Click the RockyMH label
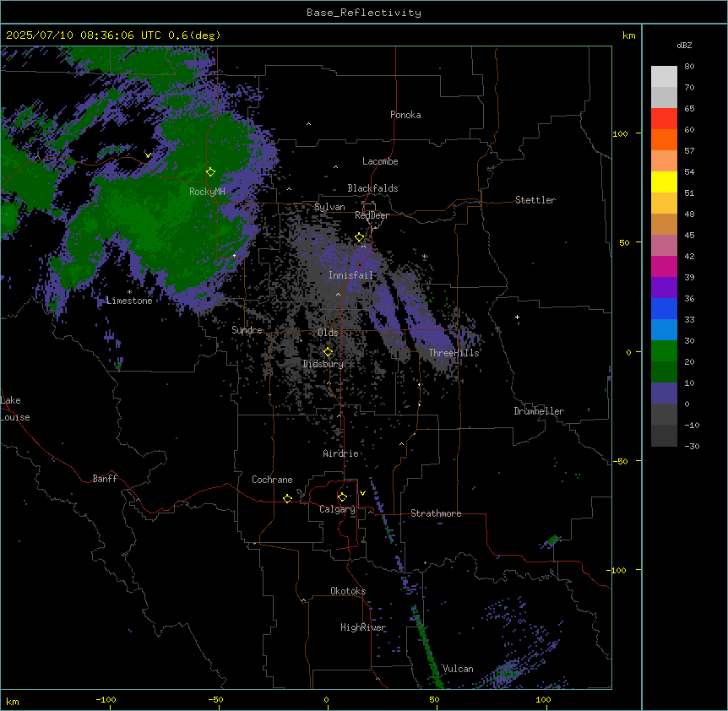This screenshot has width=728, height=711. point(207,192)
